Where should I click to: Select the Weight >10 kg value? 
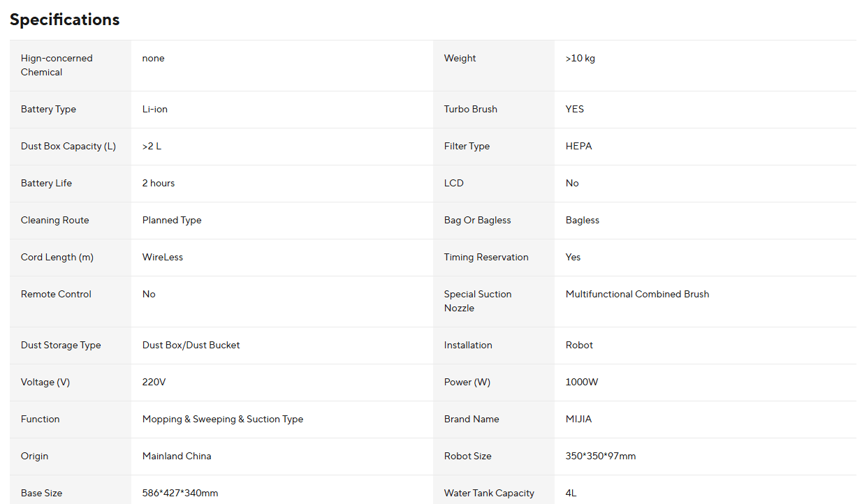[580, 59]
